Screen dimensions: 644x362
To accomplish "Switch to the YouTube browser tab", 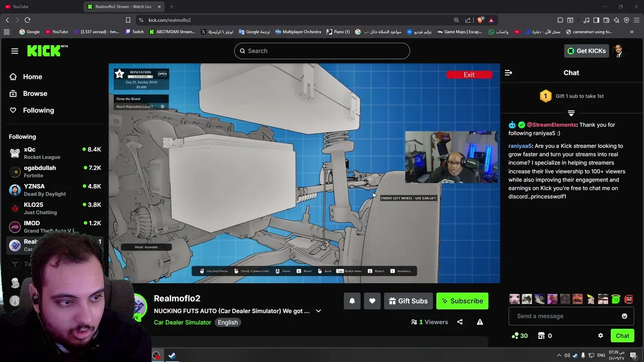I will pos(41,7).
